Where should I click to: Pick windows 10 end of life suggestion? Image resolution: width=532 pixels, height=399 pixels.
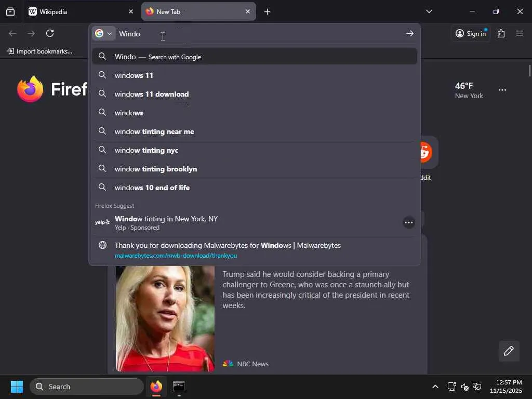click(x=255, y=187)
